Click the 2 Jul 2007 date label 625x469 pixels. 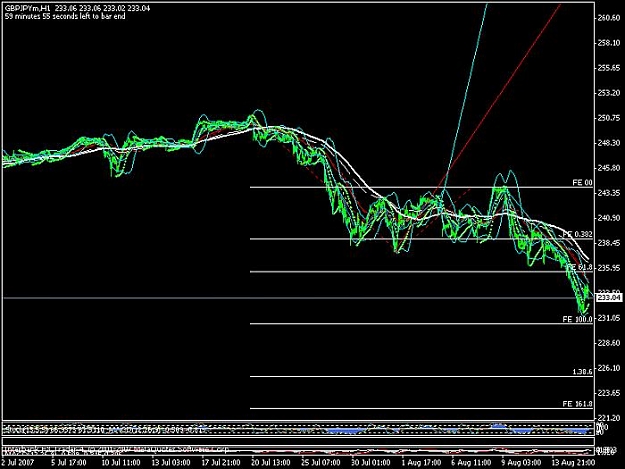[18, 463]
